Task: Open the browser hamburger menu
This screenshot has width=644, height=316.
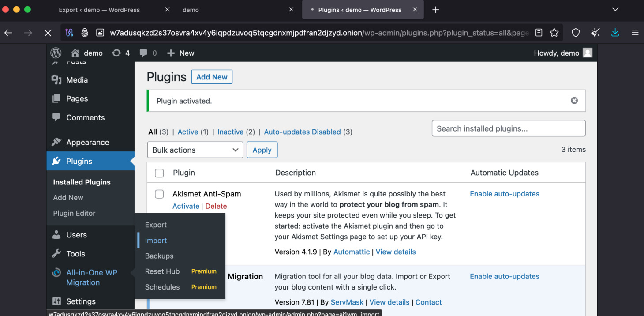Action: [x=635, y=33]
